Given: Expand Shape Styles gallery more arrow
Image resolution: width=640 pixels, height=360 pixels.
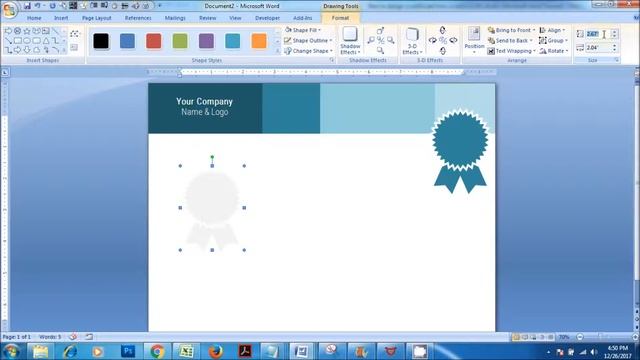Looking at the screenshot, I should point(277,51).
